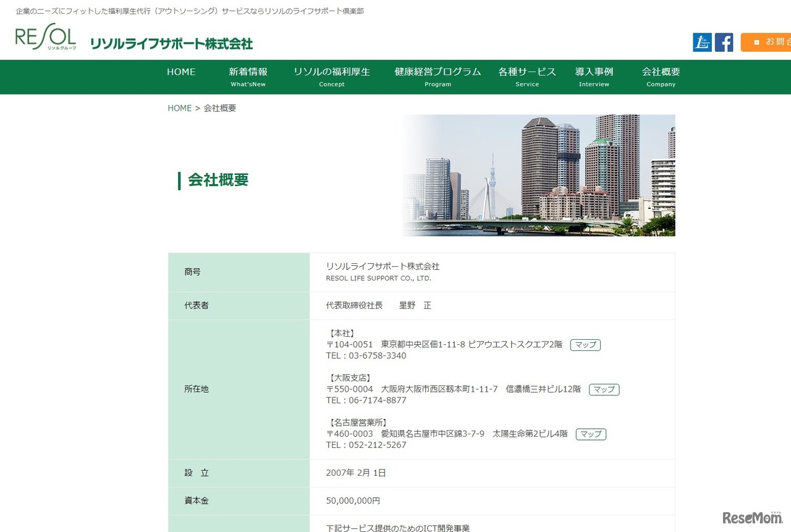This screenshot has width=791, height=532.
Task: Open the マップ for the 大阪支店 office
Action: pyautogui.click(x=604, y=389)
